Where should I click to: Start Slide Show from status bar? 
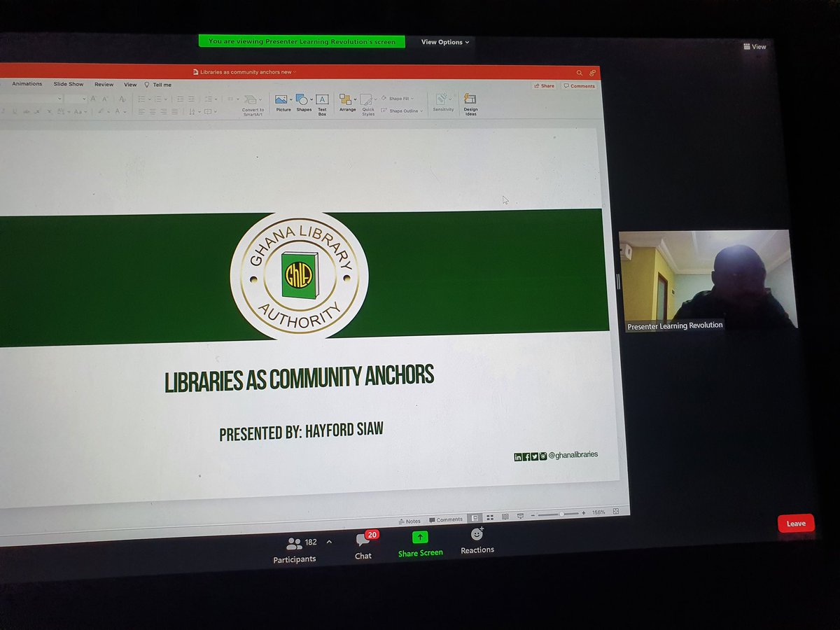click(521, 517)
